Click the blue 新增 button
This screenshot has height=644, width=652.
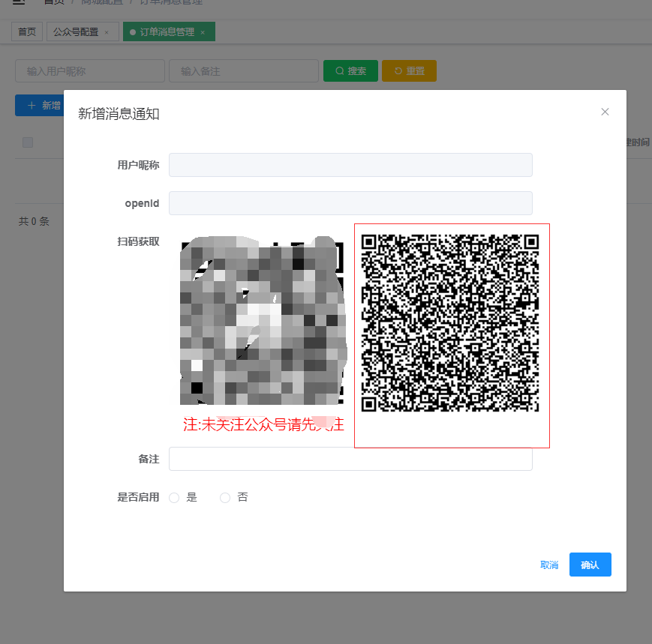pos(40,106)
